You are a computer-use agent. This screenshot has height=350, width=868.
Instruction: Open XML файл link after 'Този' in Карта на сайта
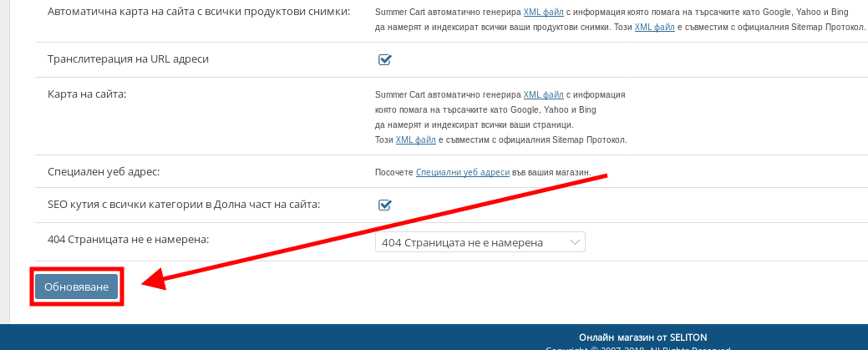click(x=415, y=139)
